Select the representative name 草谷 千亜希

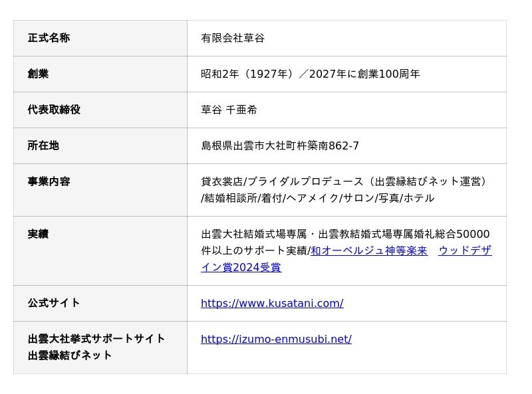[229, 110]
